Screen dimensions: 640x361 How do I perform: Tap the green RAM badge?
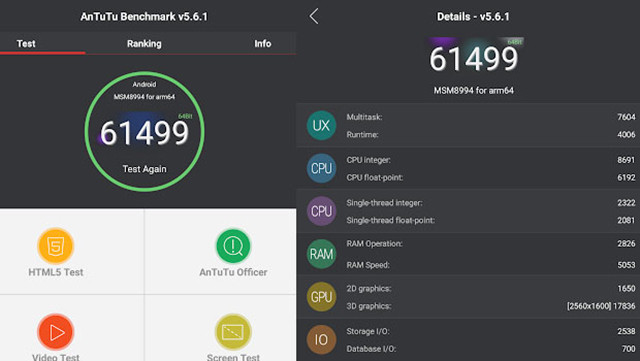point(321,254)
